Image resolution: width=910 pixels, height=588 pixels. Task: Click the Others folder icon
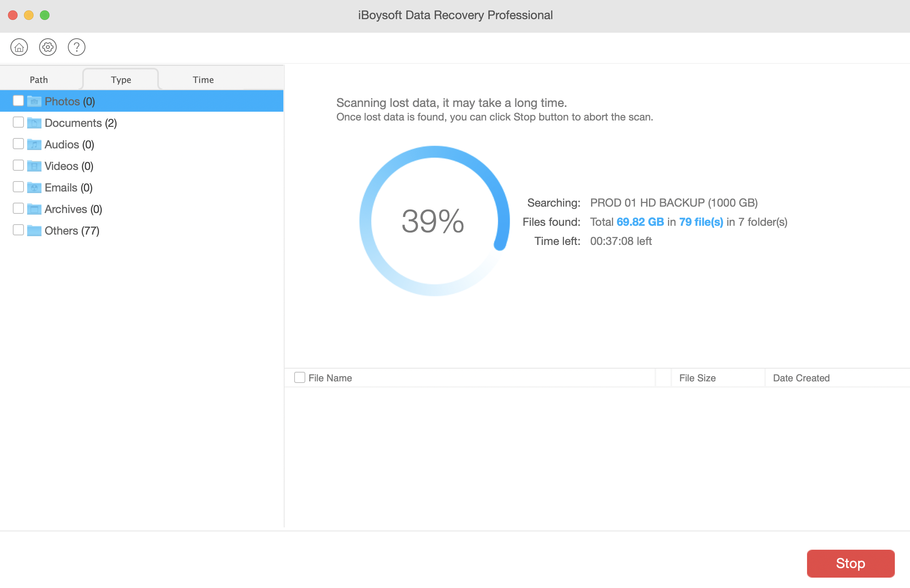tap(34, 231)
